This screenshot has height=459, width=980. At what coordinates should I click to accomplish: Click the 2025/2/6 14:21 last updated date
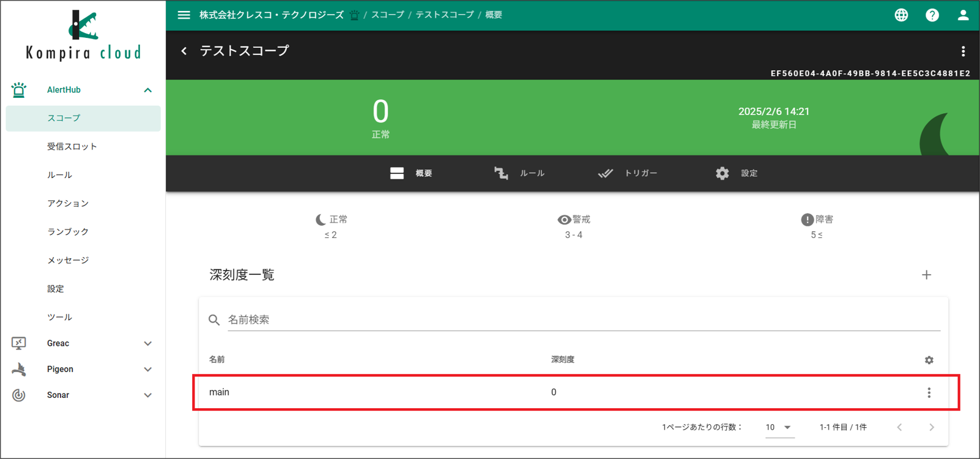(x=774, y=111)
